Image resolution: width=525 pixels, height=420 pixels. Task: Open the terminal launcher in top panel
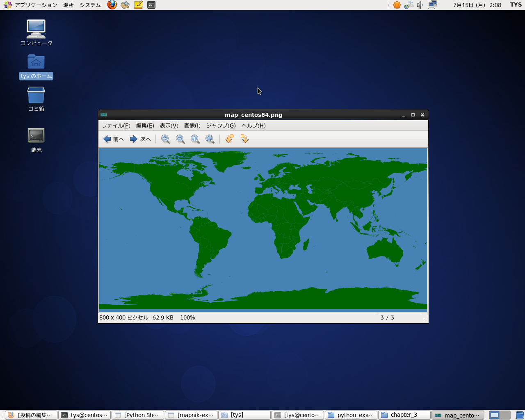coord(151,5)
